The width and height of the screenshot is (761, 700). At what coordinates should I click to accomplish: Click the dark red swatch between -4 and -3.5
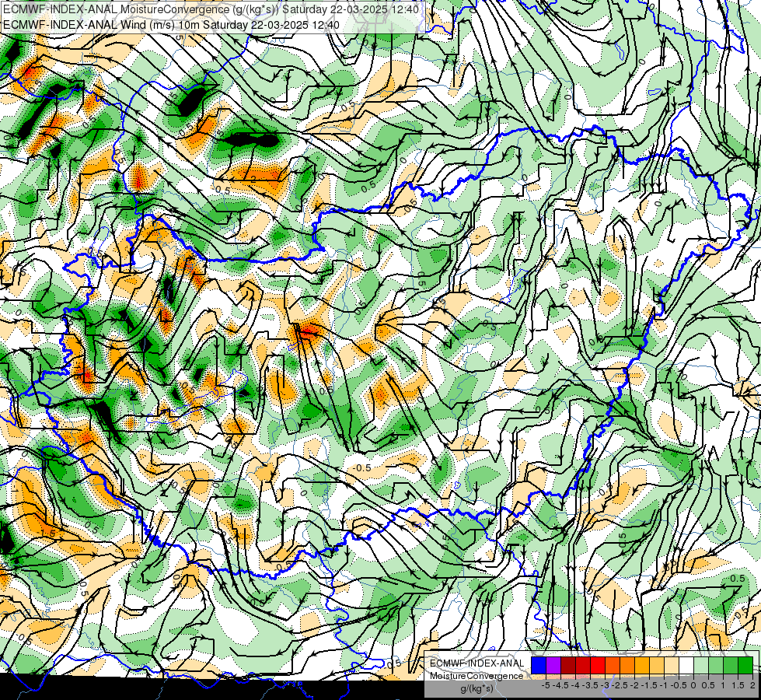pyautogui.click(x=583, y=666)
